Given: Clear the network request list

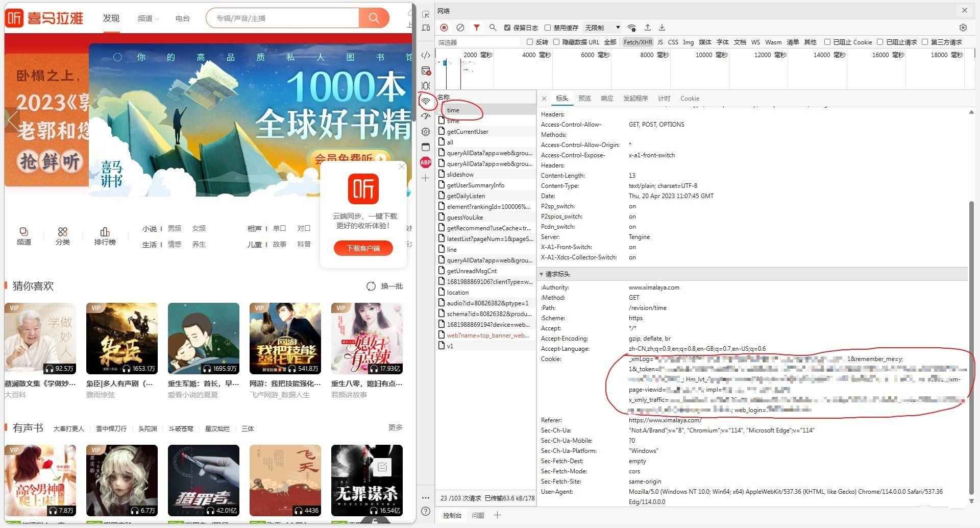Looking at the screenshot, I should coord(460,28).
